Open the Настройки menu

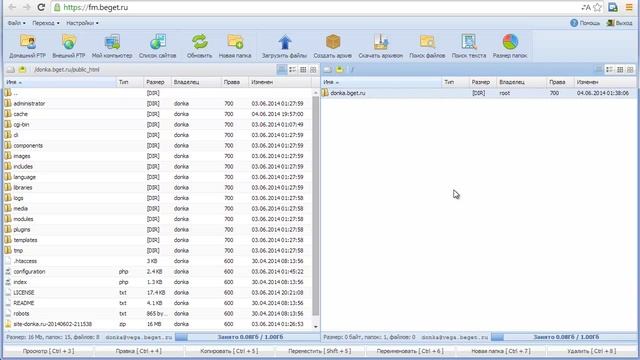tap(82, 23)
